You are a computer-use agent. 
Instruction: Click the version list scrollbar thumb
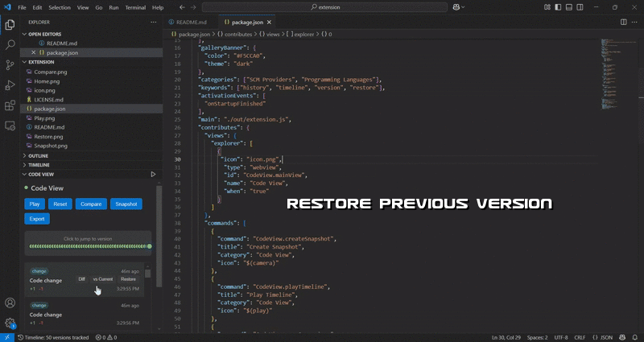click(x=148, y=274)
